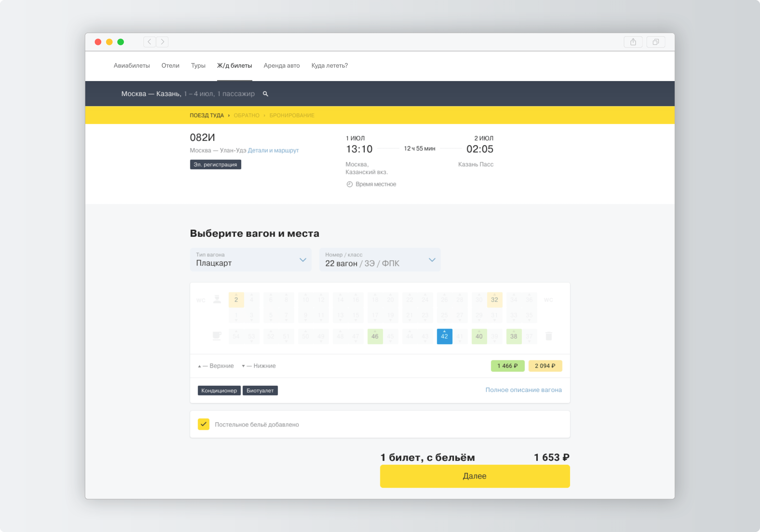The image size is (760, 532).
Task: Click the browser back arrow button
Action: pos(150,42)
